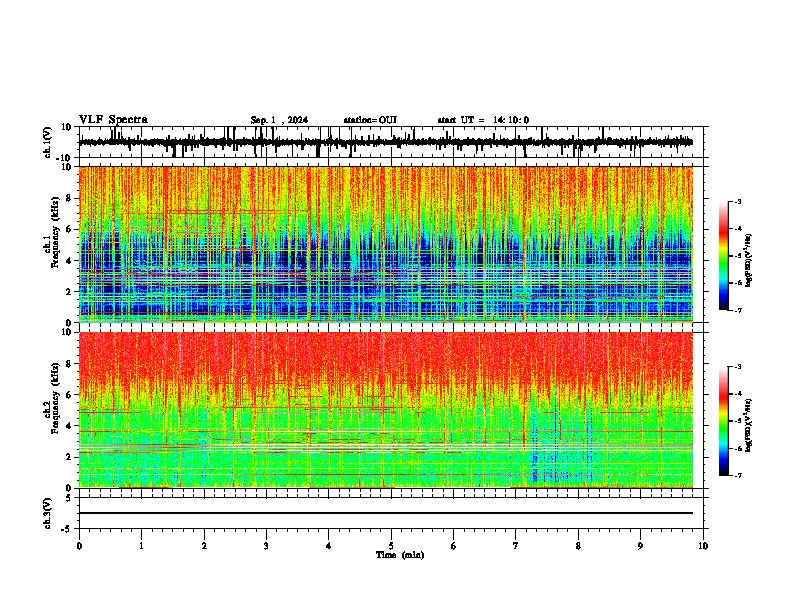Click time axis tick label "7"

(516, 546)
